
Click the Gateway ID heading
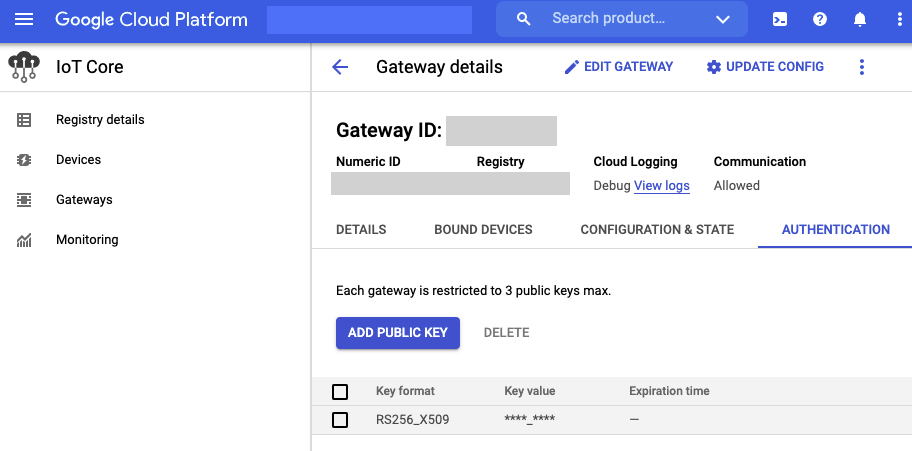[x=389, y=130]
